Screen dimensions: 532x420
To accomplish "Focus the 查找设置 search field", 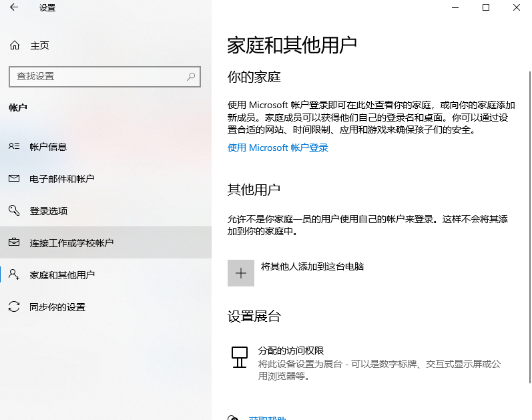I will [97, 77].
